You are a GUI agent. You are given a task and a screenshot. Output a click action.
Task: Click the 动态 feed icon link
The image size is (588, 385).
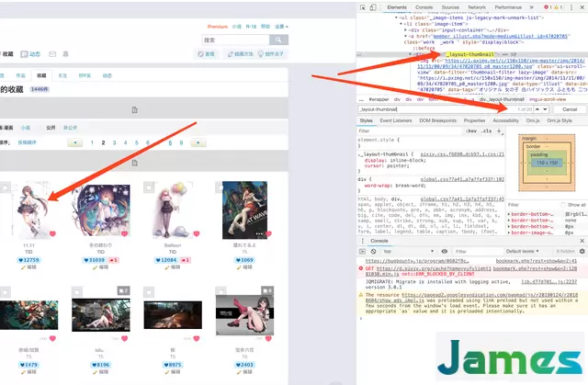[x=30, y=54]
